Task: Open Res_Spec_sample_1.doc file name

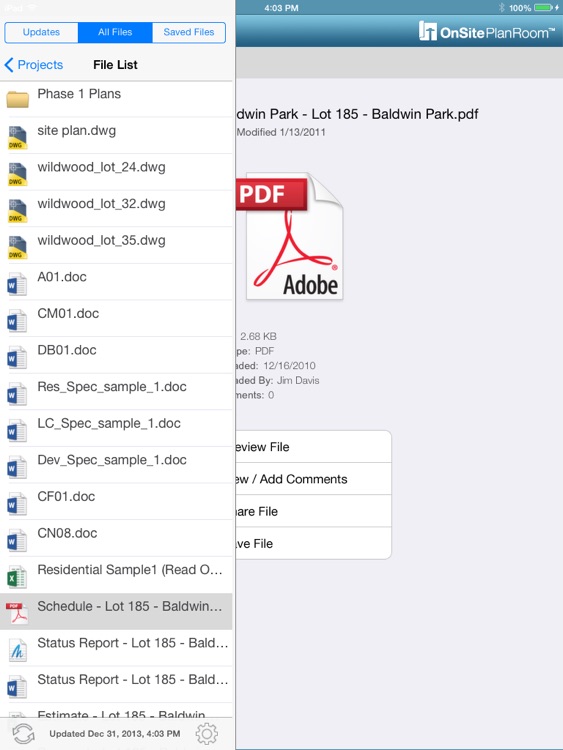Action: (x=112, y=387)
